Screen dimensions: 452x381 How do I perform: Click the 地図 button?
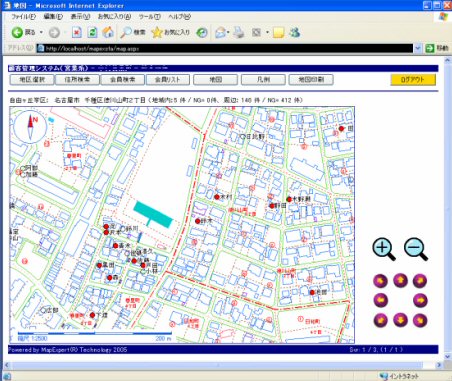point(215,80)
